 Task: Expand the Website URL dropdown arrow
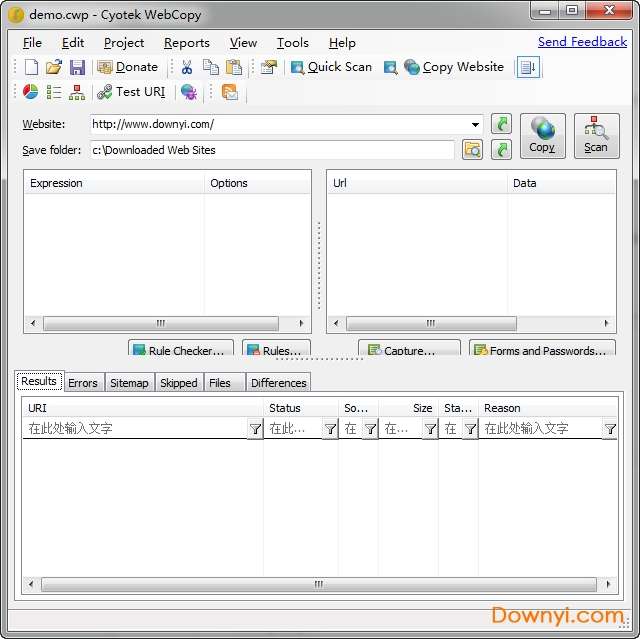pyautogui.click(x=475, y=124)
